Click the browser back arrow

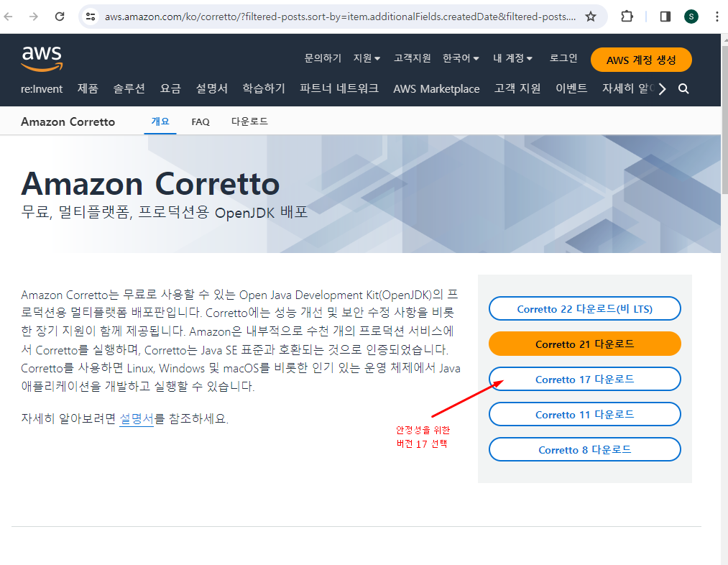[9, 17]
